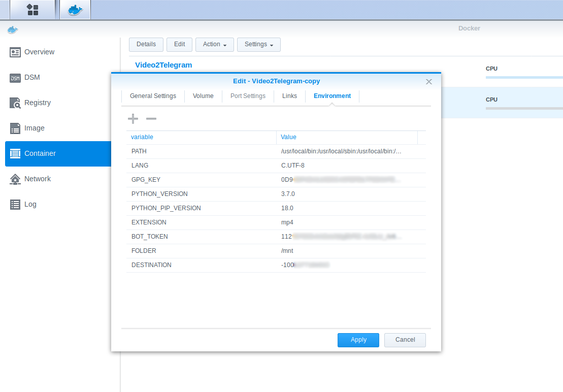Apply the environment changes
This screenshot has height=392, width=563.
click(358, 340)
